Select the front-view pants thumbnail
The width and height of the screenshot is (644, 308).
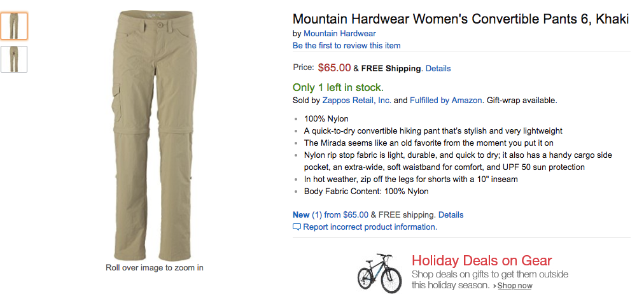[14, 26]
